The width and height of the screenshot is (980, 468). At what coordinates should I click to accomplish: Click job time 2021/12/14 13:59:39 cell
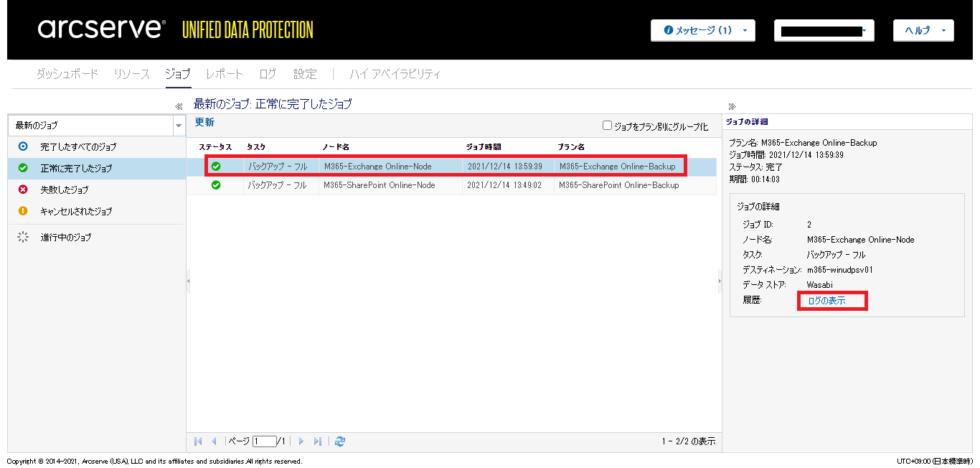504,167
